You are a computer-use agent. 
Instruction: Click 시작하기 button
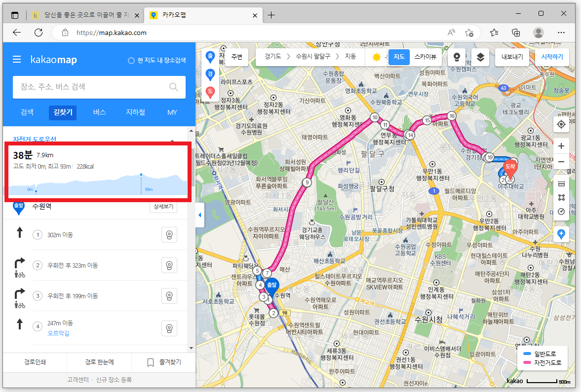coord(552,57)
